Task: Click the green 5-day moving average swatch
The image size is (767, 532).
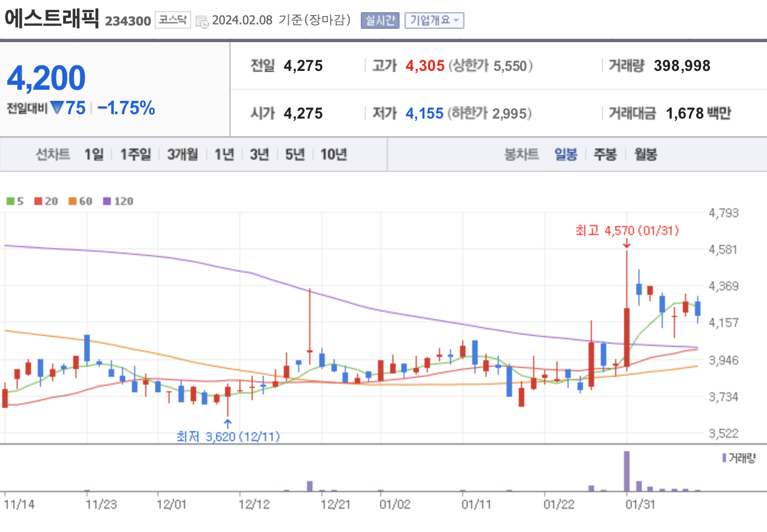Action: (x=11, y=201)
